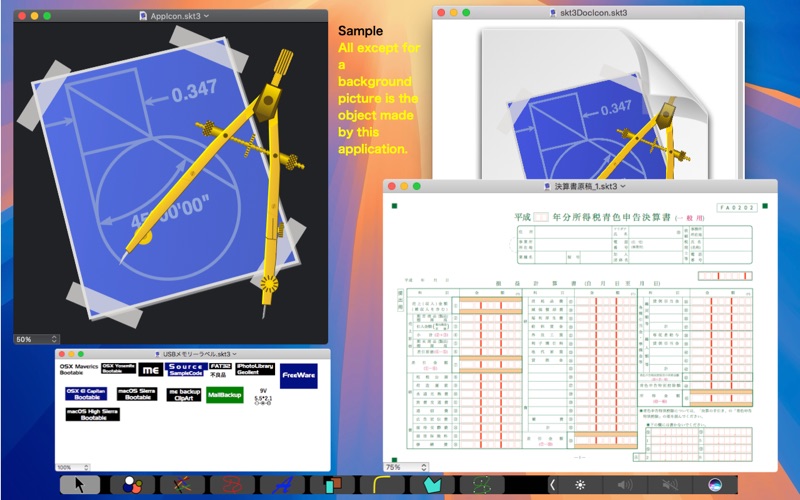Select the OSX Yosemite Bootable label

[118, 368]
